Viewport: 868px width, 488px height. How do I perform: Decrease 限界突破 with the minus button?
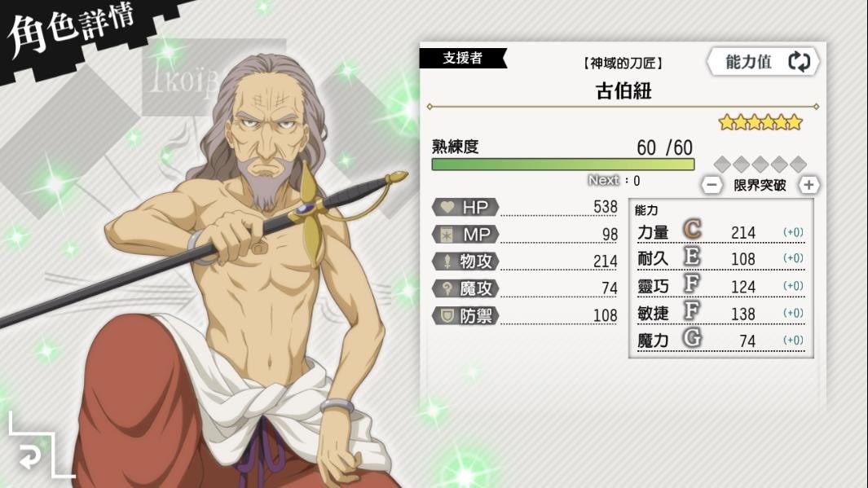click(x=712, y=185)
